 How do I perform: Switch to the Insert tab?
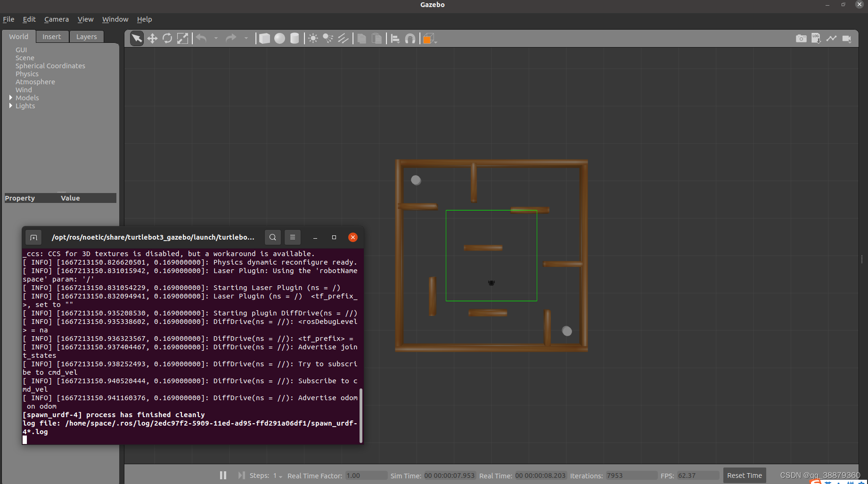51,37
